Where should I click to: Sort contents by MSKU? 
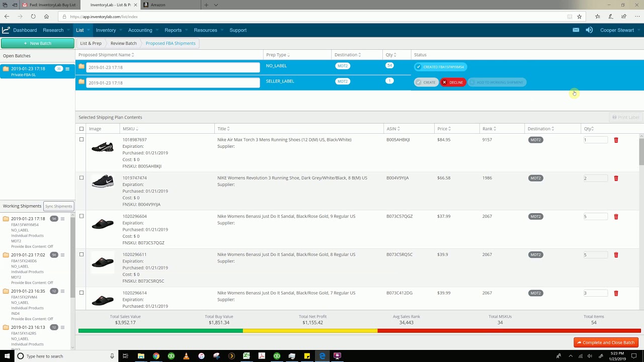coord(131,129)
